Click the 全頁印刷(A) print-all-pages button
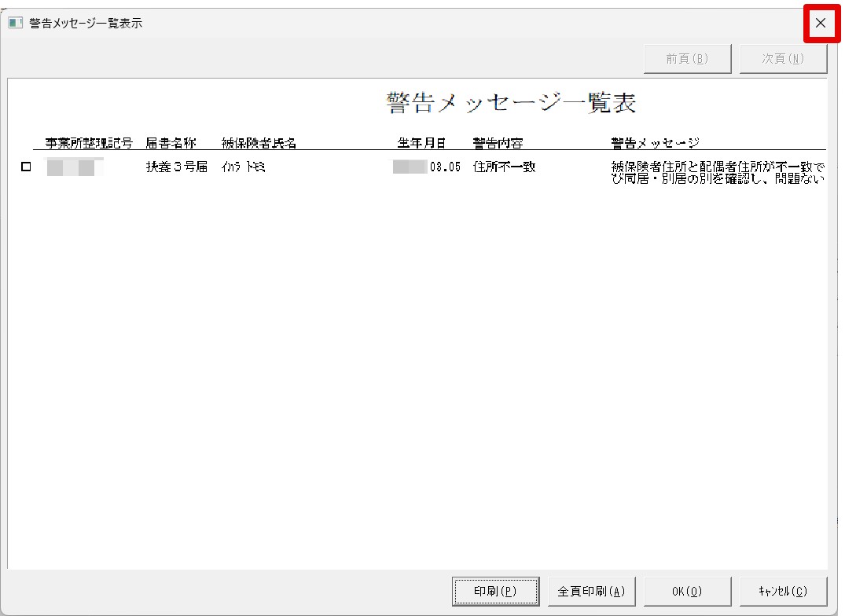The width and height of the screenshot is (845, 616). (591, 591)
